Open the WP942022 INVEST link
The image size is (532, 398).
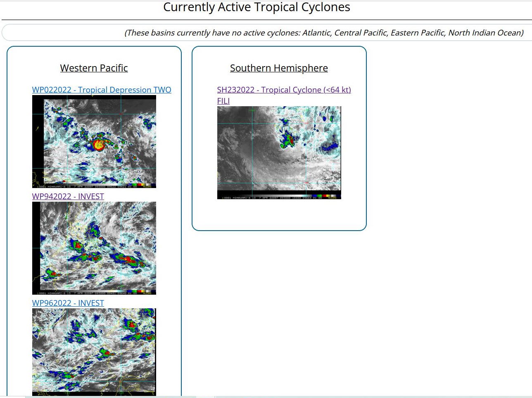click(x=68, y=196)
